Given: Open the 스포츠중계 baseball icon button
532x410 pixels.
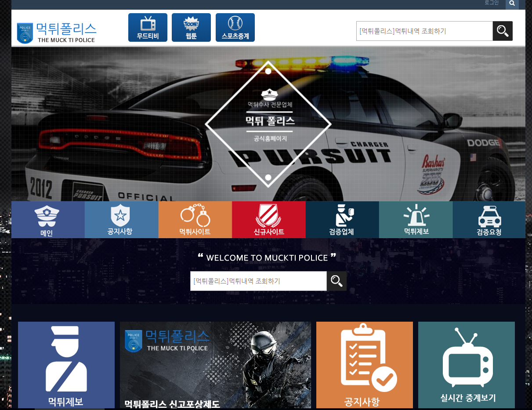Looking at the screenshot, I should coord(235,28).
